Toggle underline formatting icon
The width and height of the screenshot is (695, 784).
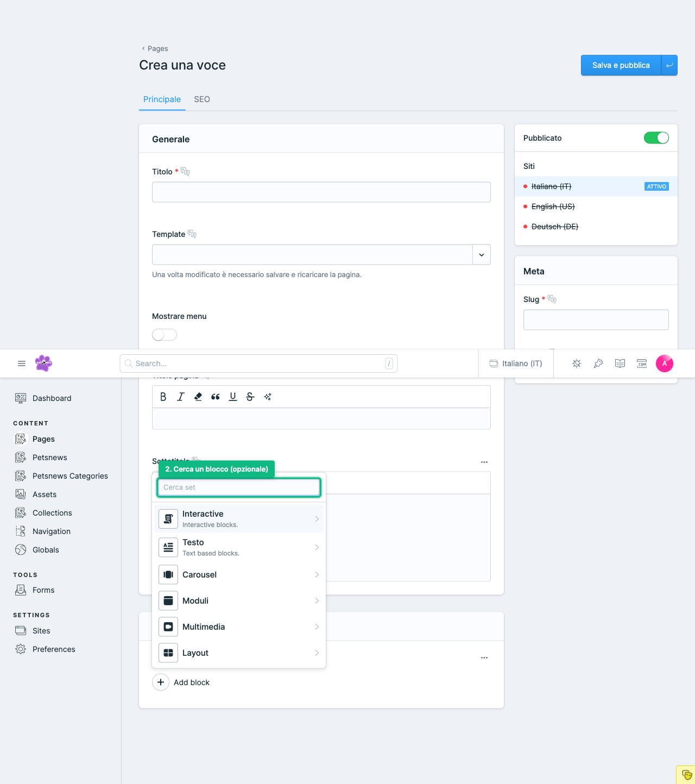233,397
